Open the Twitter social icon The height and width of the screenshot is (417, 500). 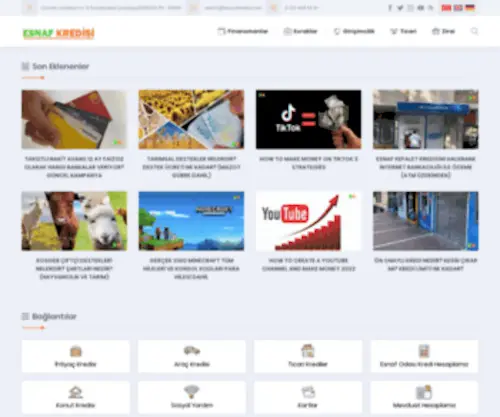pos(400,8)
